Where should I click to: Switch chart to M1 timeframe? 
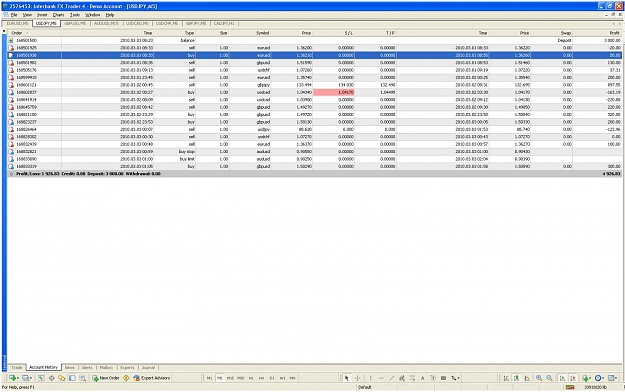(x=209, y=378)
